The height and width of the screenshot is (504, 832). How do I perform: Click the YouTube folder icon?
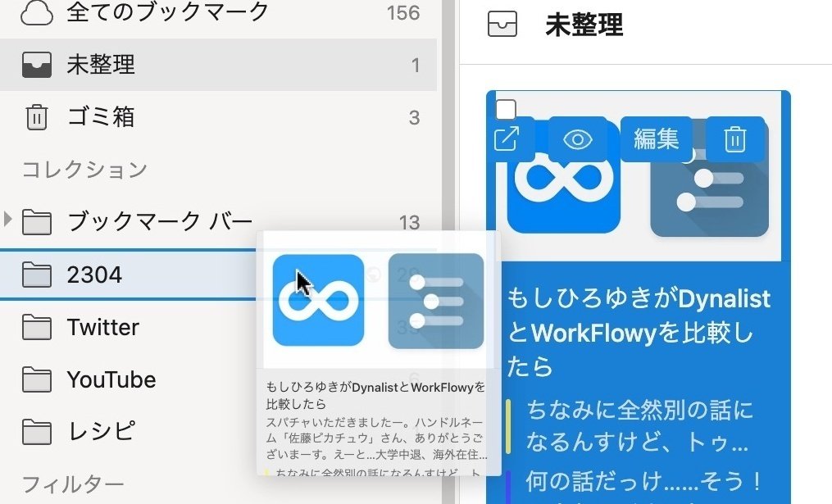37,379
